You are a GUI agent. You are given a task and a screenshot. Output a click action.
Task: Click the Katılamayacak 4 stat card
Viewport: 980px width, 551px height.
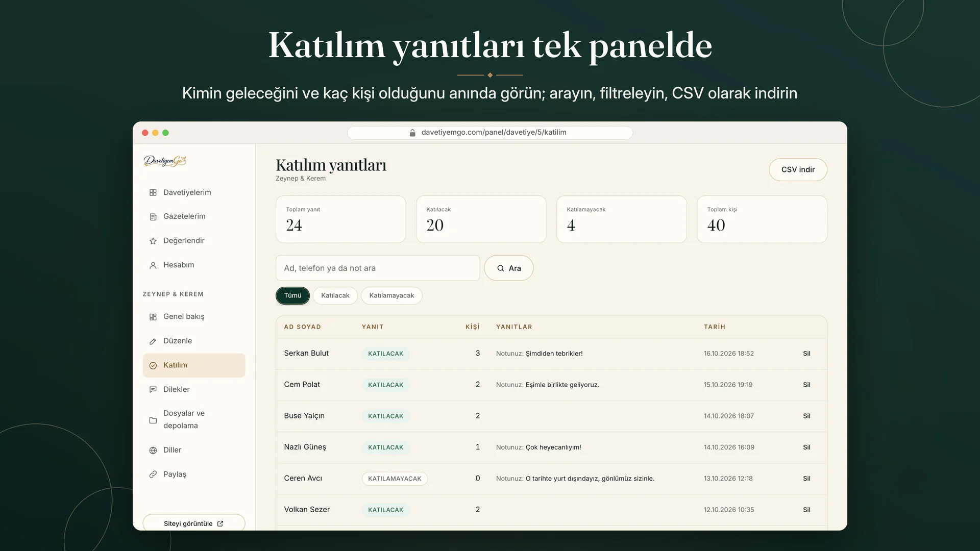click(621, 219)
